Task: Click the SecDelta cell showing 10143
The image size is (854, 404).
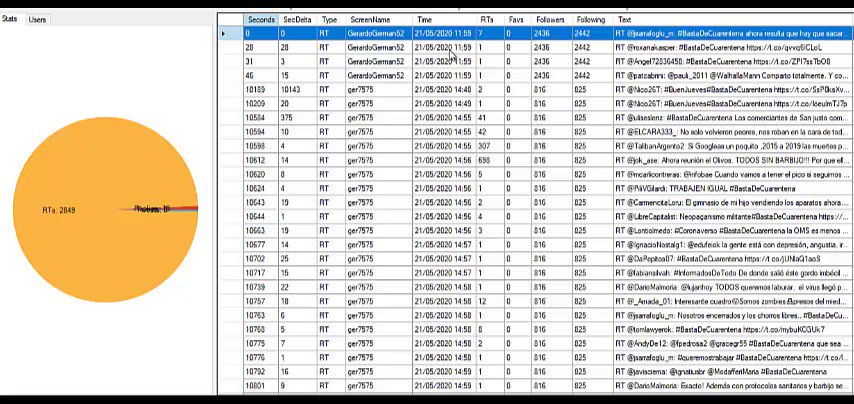Action: (x=298, y=90)
